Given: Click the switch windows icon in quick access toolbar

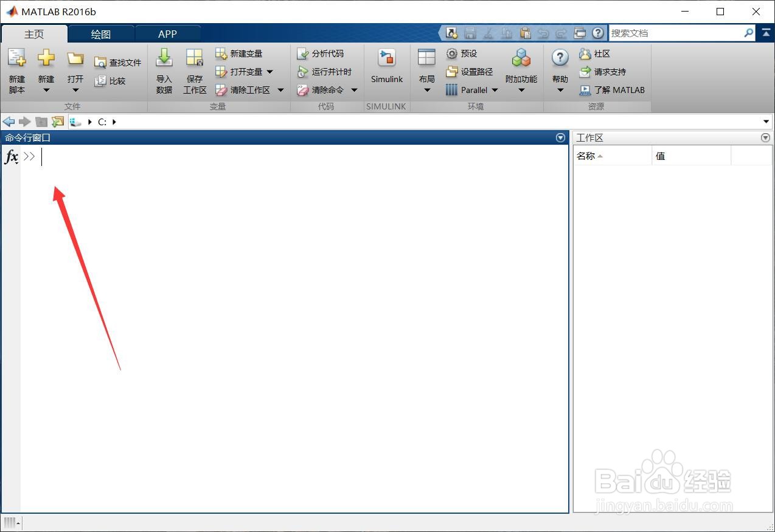Looking at the screenshot, I should pyautogui.click(x=580, y=33).
